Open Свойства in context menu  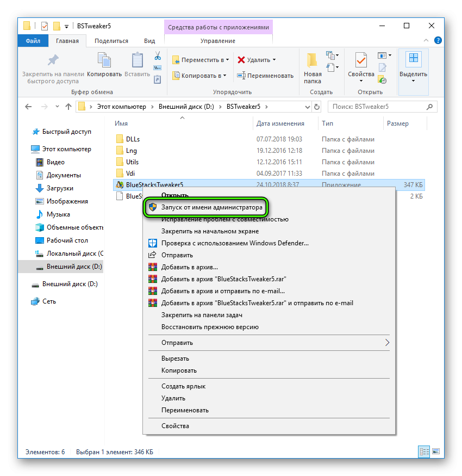pos(175,426)
